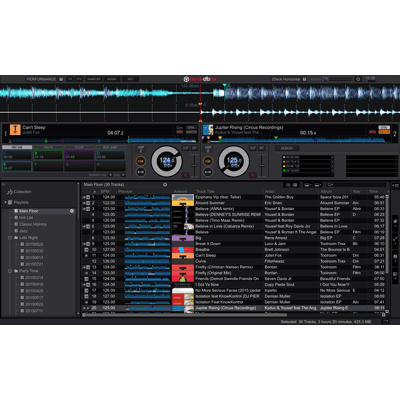Click the settings gear icon in top bar
The height and width of the screenshot is (400, 400).
pyautogui.click(x=358, y=79)
